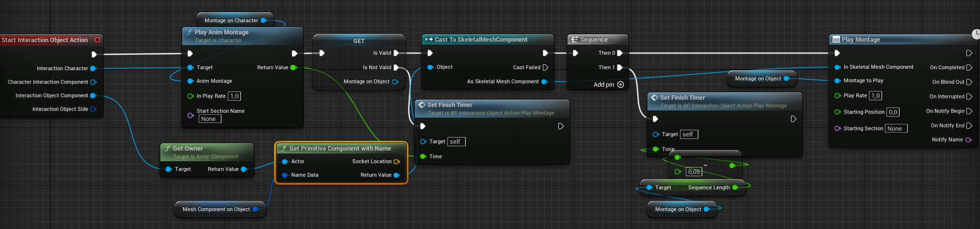Click the Play Anim Montage function icon

(189, 32)
